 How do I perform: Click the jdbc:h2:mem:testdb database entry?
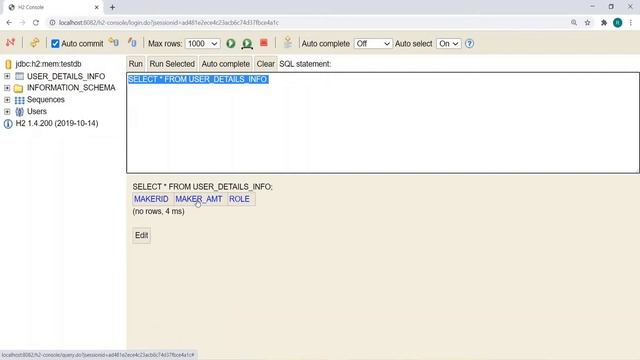[48, 64]
